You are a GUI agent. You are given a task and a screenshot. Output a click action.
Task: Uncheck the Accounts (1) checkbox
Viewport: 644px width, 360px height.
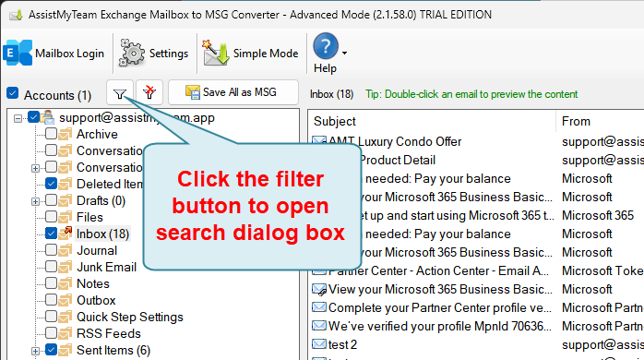tap(13, 93)
